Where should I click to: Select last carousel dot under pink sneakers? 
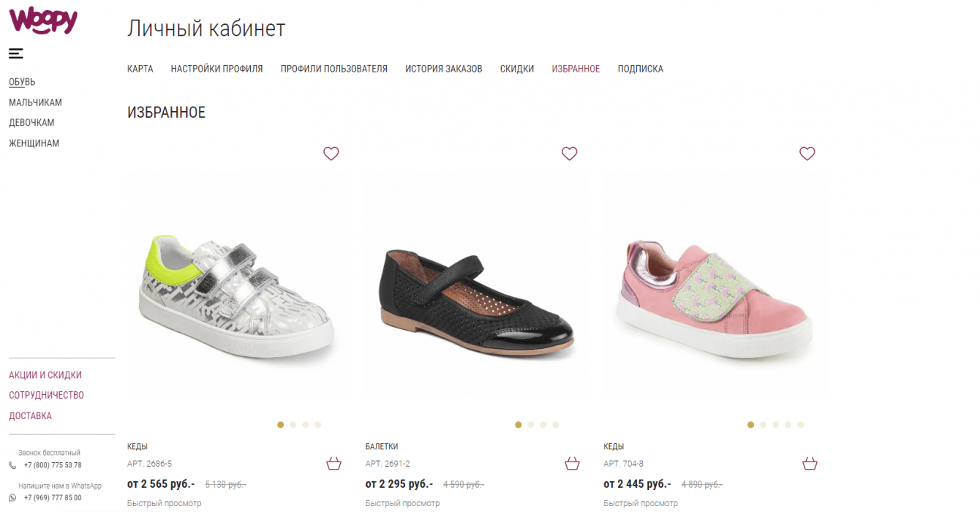click(800, 424)
